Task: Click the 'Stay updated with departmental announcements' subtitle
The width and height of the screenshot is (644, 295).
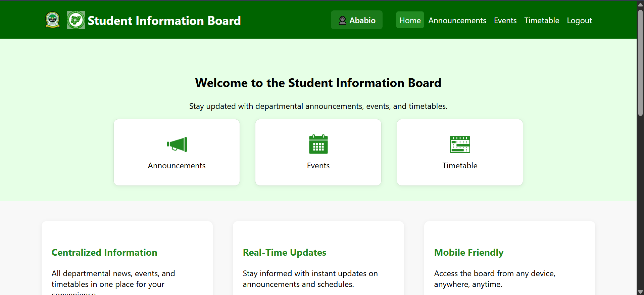Action: [x=318, y=106]
